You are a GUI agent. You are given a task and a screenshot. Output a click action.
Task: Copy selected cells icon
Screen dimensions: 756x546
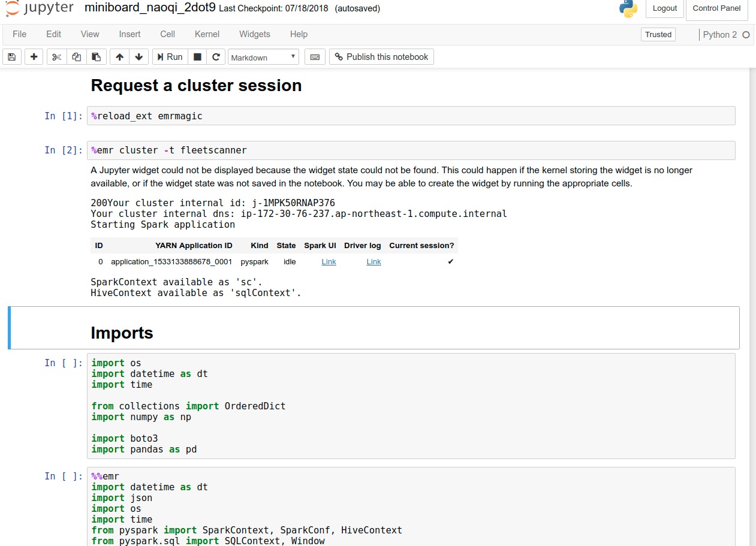coord(76,57)
